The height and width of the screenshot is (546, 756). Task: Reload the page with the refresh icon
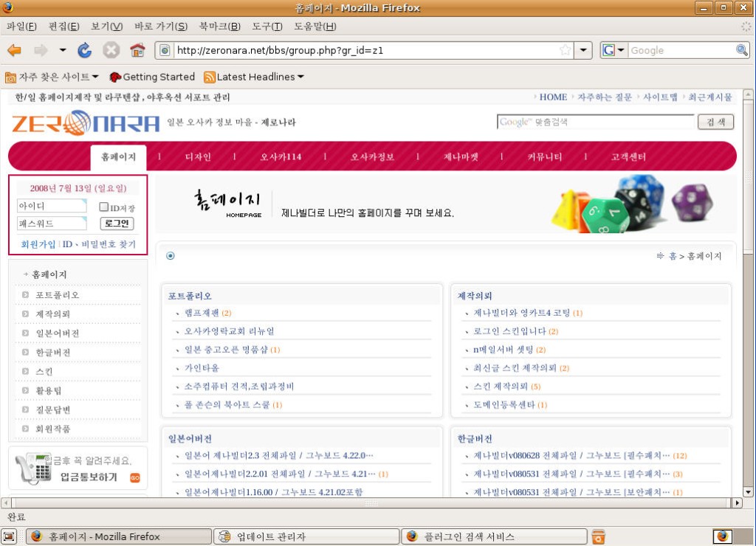click(x=84, y=50)
